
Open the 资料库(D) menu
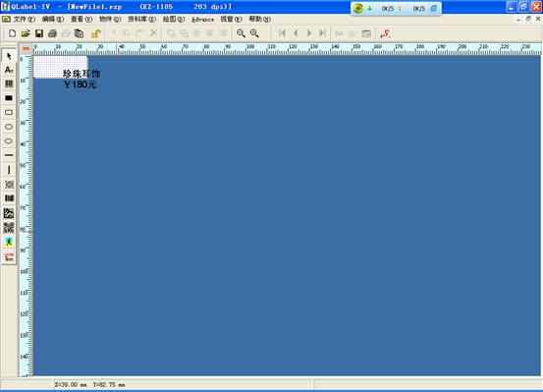pyautogui.click(x=141, y=19)
